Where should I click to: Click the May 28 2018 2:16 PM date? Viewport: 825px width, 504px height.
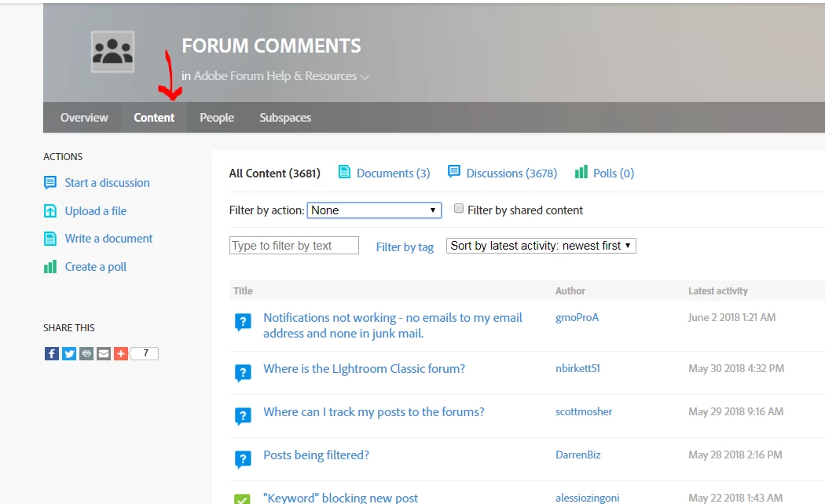tap(735, 455)
